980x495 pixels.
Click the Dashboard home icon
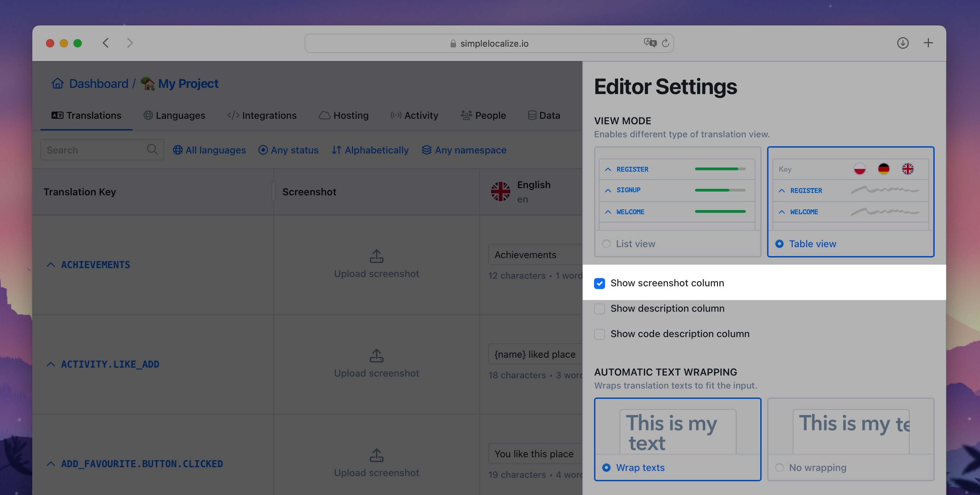click(57, 83)
